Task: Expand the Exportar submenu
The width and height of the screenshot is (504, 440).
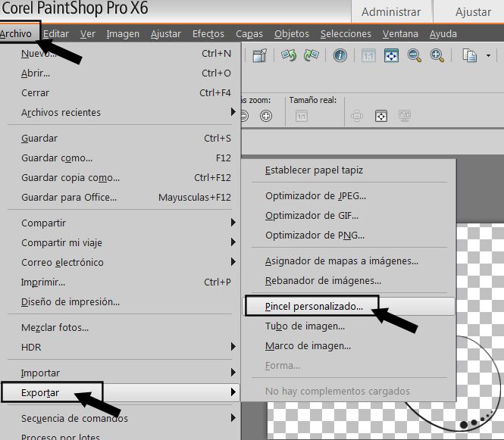Action: 121,392
